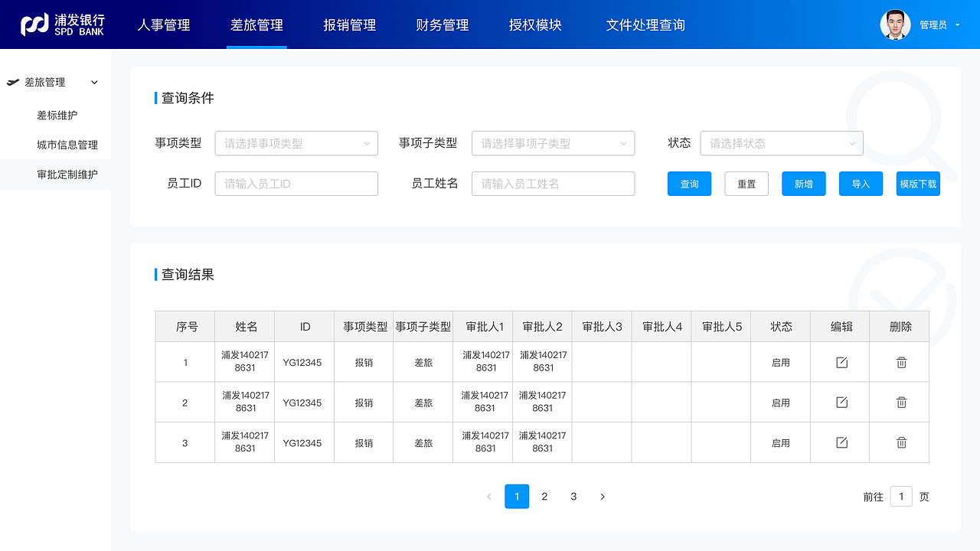This screenshot has width=980, height=551.
Task: Go to the next page arrow
Action: point(603,497)
